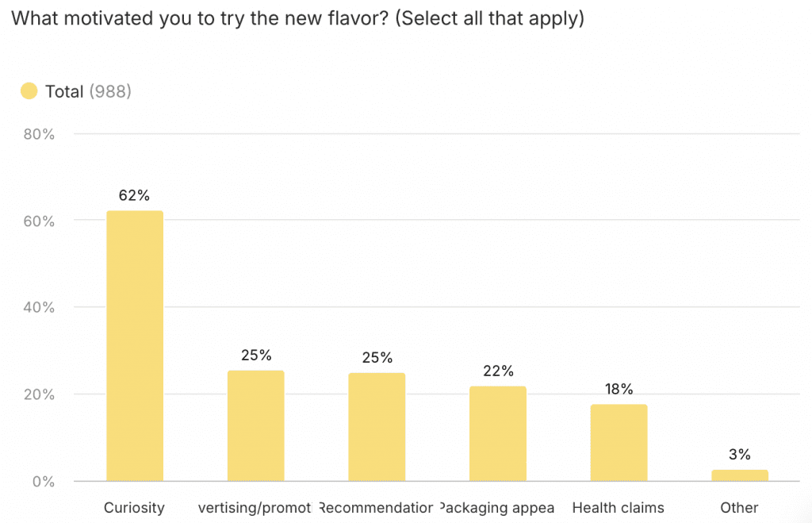Click the Recommendation bar

tap(377, 427)
